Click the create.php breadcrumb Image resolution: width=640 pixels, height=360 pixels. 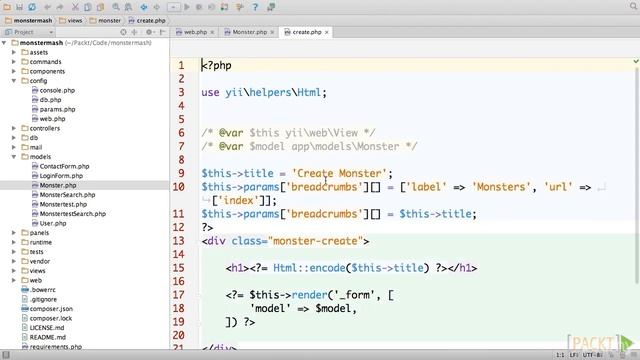[x=147, y=20]
